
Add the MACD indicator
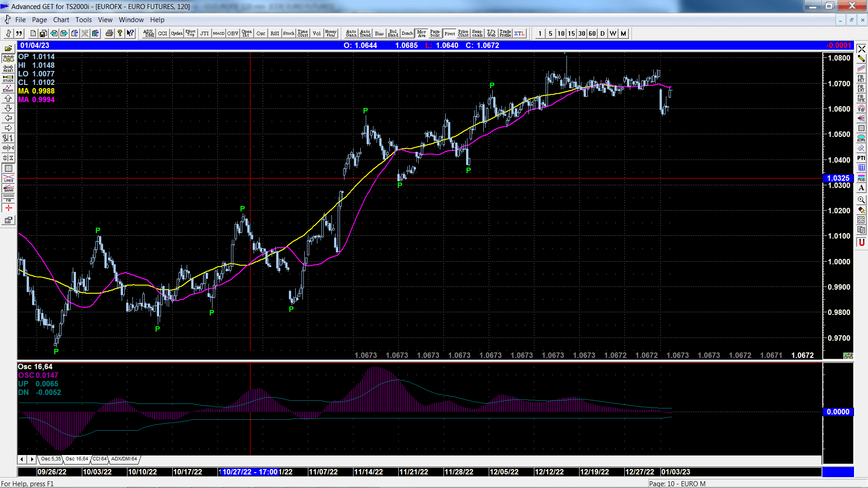click(219, 33)
